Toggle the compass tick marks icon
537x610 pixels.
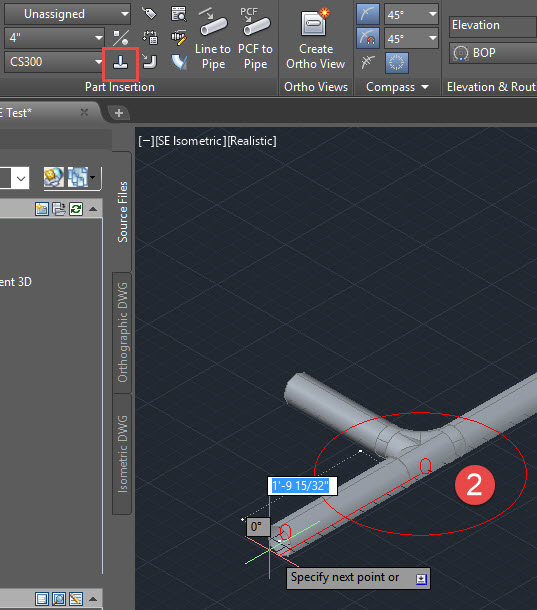click(x=368, y=62)
